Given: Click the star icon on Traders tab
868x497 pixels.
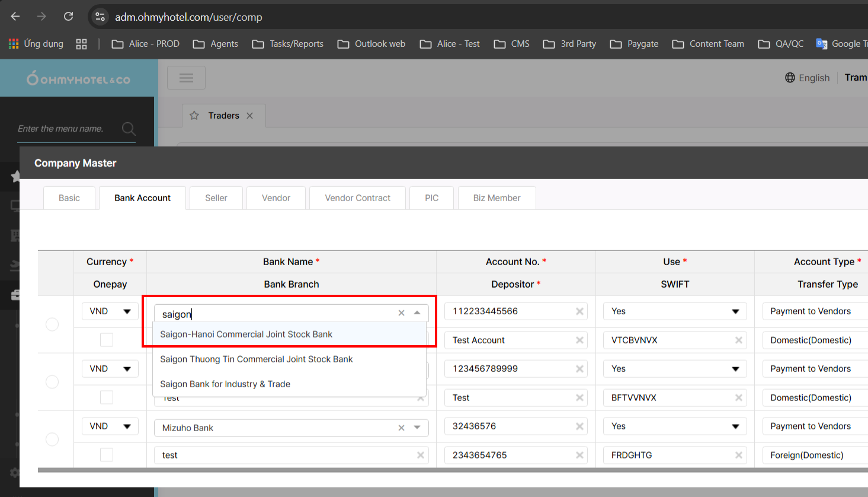Looking at the screenshot, I should click(x=194, y=116).
